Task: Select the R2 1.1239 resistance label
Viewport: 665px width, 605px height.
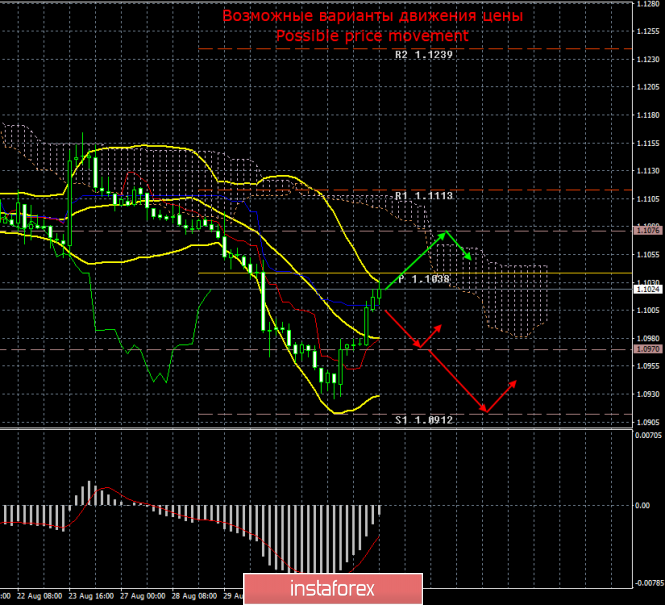Action: click(x=424, y=55)
